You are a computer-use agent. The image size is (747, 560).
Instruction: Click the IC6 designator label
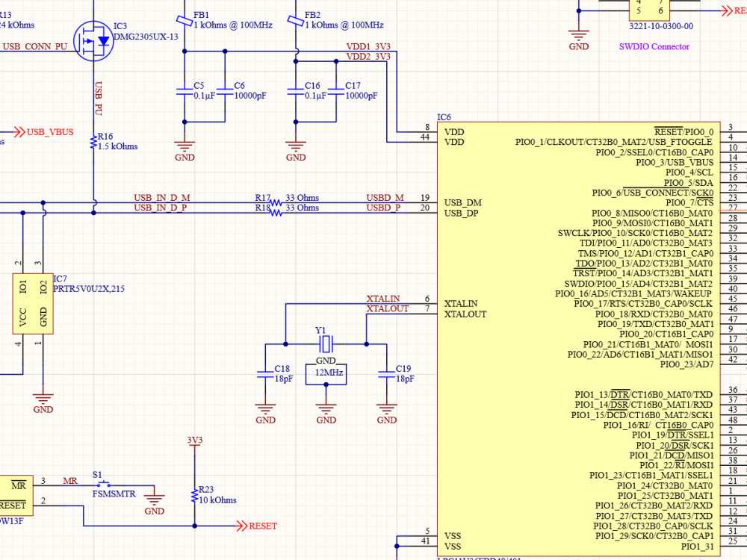444,116
